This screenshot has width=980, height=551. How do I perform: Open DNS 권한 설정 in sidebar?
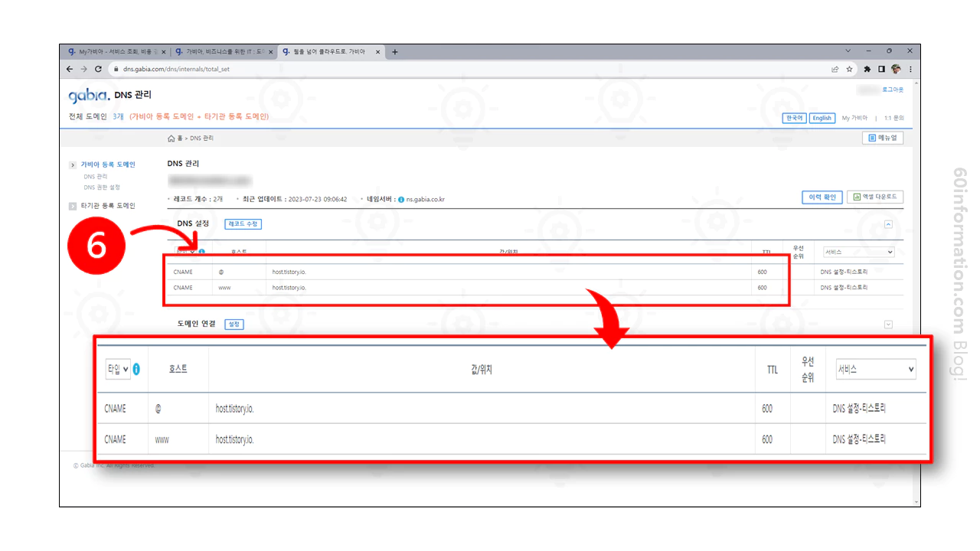102,187
